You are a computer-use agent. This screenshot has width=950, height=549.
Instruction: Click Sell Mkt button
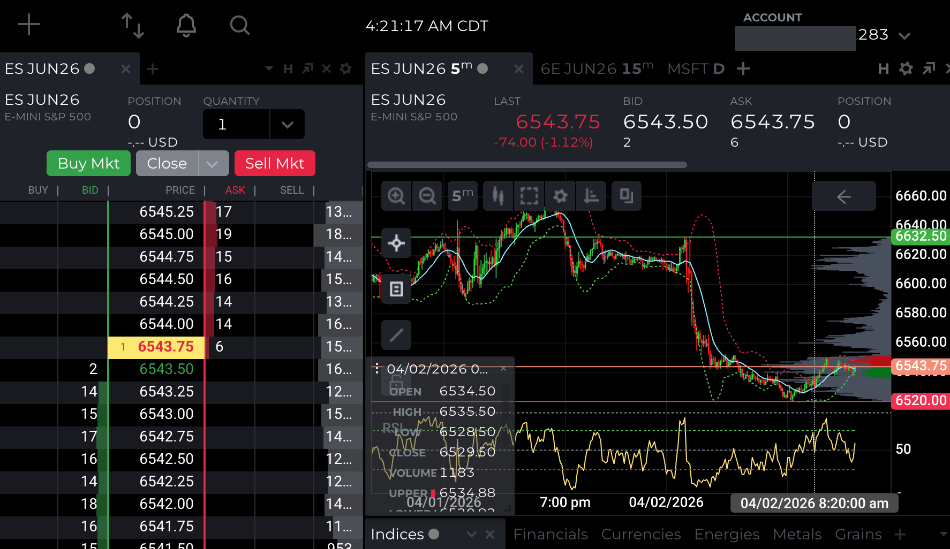[x=274, y=164]
